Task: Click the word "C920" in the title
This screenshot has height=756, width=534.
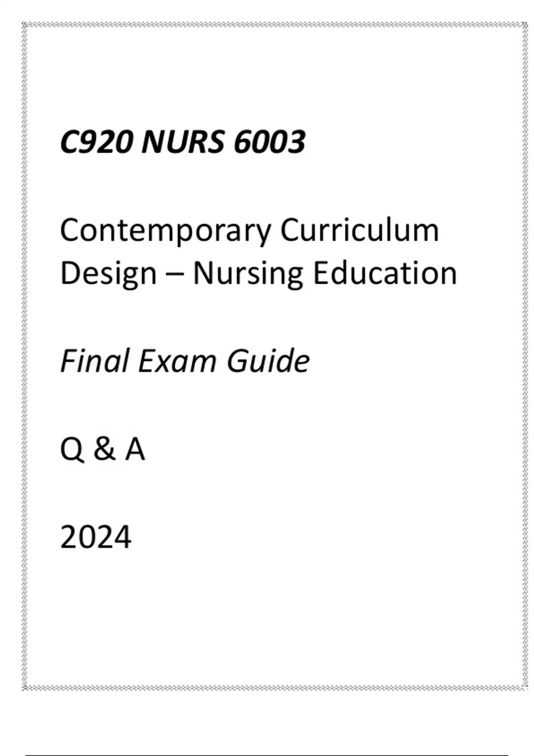Action: [x=96, y=142]
